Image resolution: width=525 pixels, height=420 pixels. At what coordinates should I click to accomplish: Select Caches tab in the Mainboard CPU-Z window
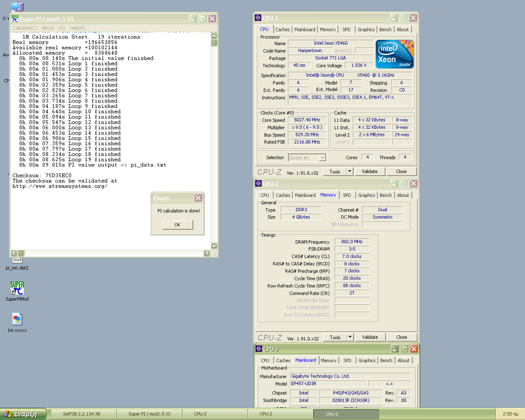click(x=283, y=360)
